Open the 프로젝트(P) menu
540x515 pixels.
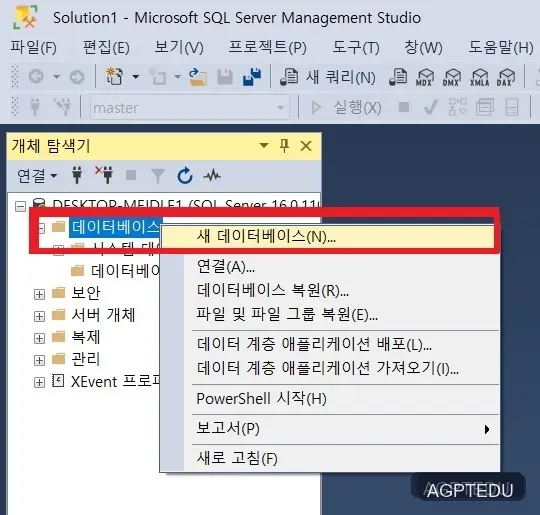click(x=268, y=47)
